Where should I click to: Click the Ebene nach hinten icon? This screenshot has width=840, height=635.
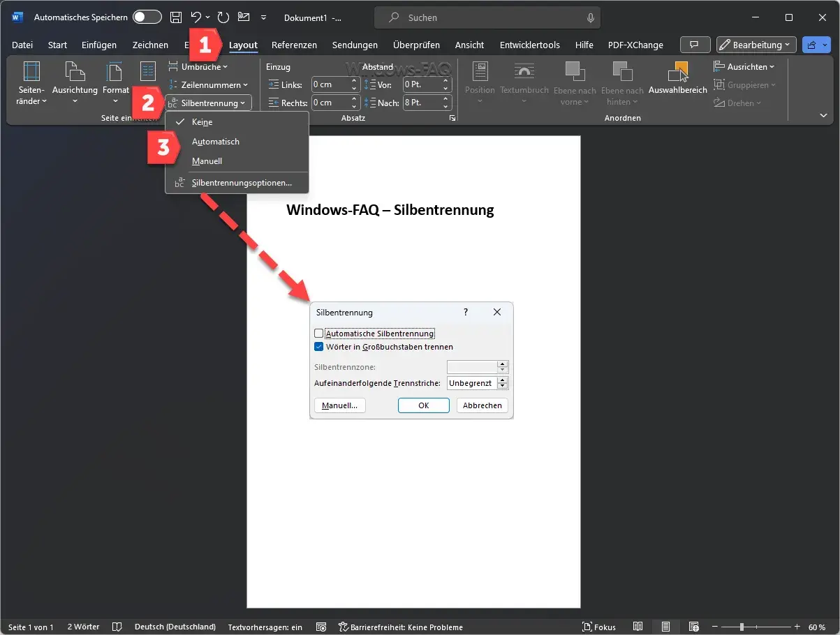pos(622,72)
